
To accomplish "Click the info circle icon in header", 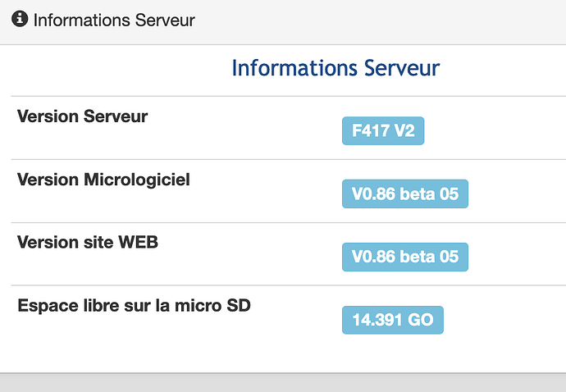I will pyautogui.click(x=20, y=19).
